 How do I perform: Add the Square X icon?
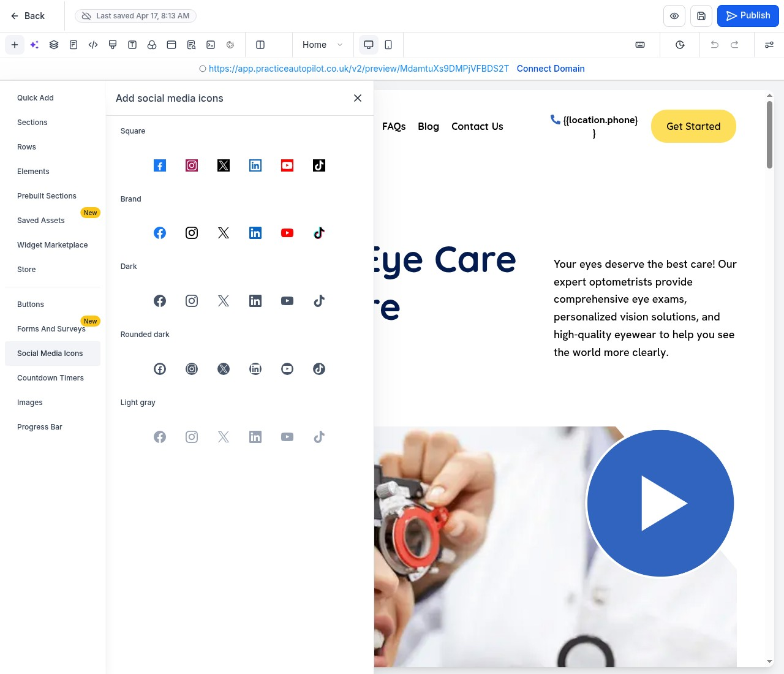[x=224, y=165]
